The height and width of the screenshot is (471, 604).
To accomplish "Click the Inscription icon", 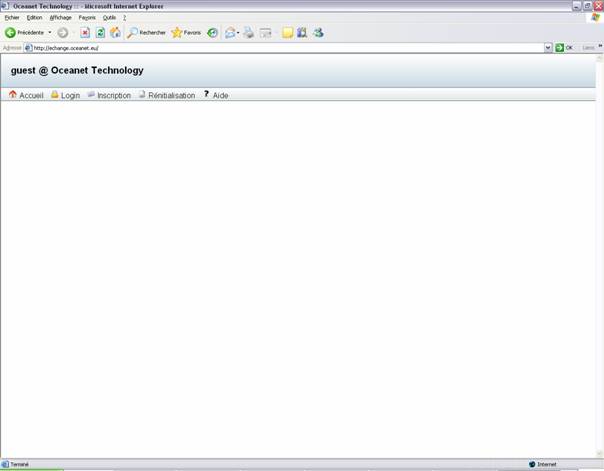I will (x=91, y=94).
